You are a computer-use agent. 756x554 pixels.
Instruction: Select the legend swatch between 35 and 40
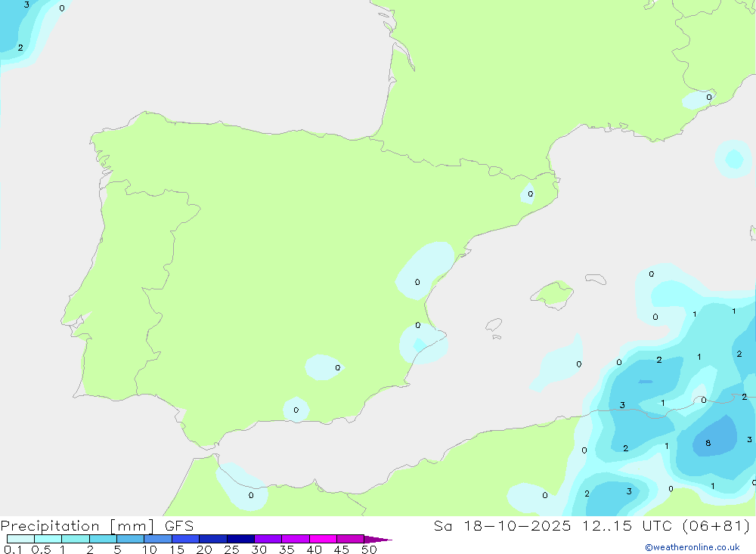tap(296, 539)
